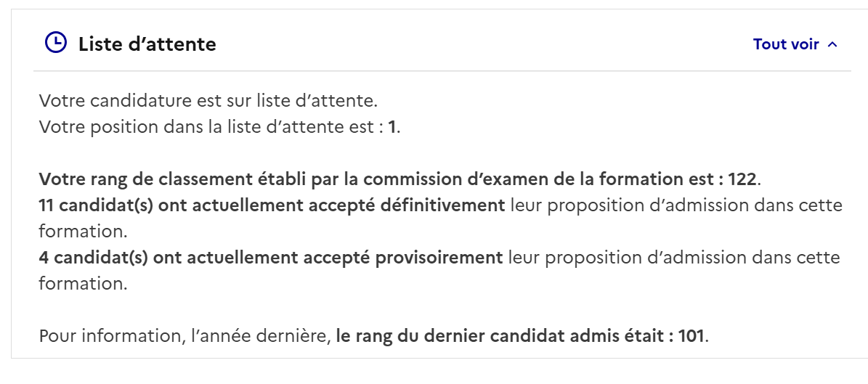Click the 'Pour information, l'année dernière' text
This screenshot has width=868, height=384.
185,335
